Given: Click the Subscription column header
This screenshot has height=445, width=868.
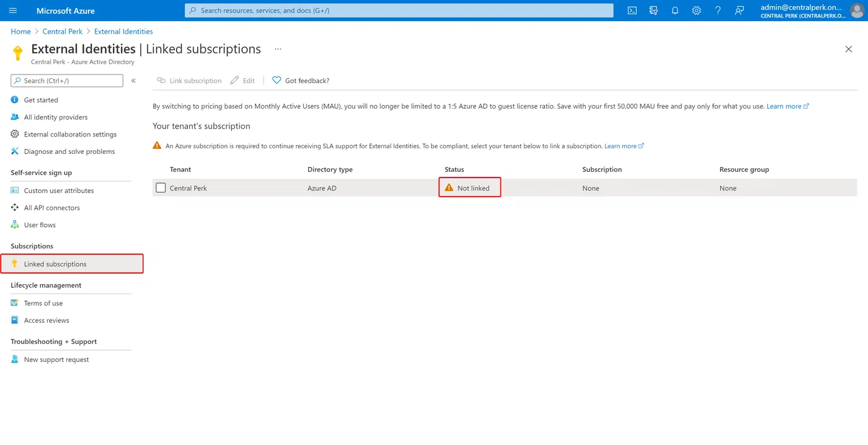Looking at the screenshot, I should (x=602, y=169).
